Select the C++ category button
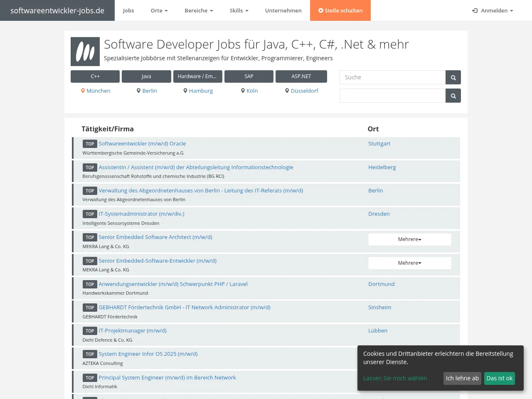The image size is (532, 399). tap(95, 76)
